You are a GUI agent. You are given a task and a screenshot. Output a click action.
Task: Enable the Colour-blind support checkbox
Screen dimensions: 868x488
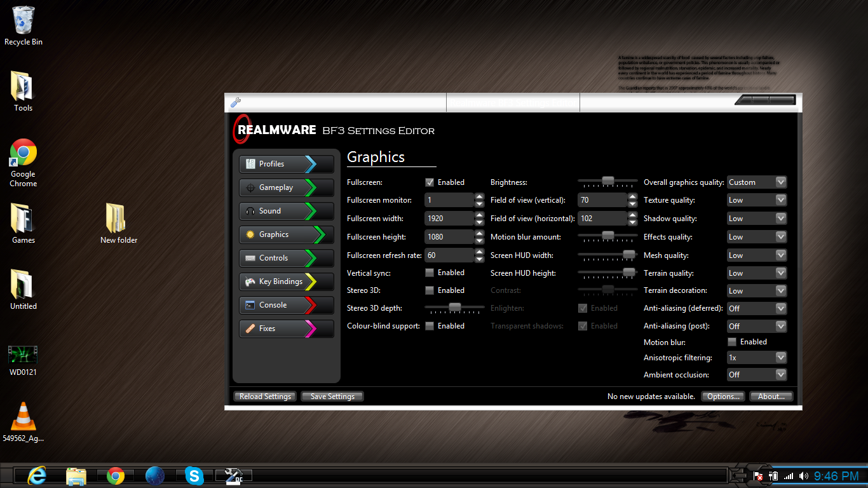[430, 326]
